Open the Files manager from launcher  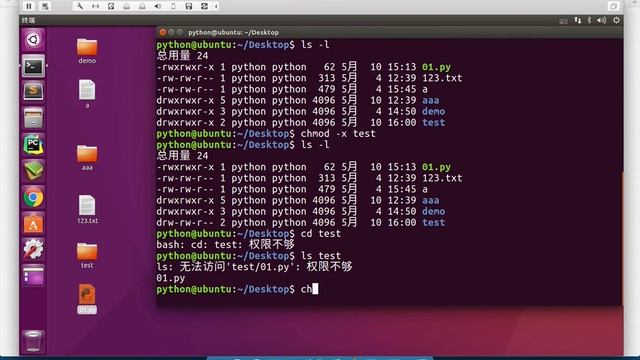point(33,118)
